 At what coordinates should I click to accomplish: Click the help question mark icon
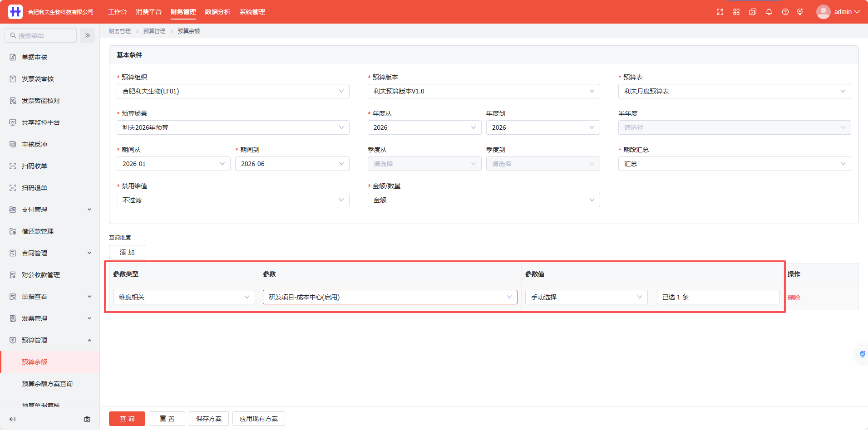pos(785,12)
